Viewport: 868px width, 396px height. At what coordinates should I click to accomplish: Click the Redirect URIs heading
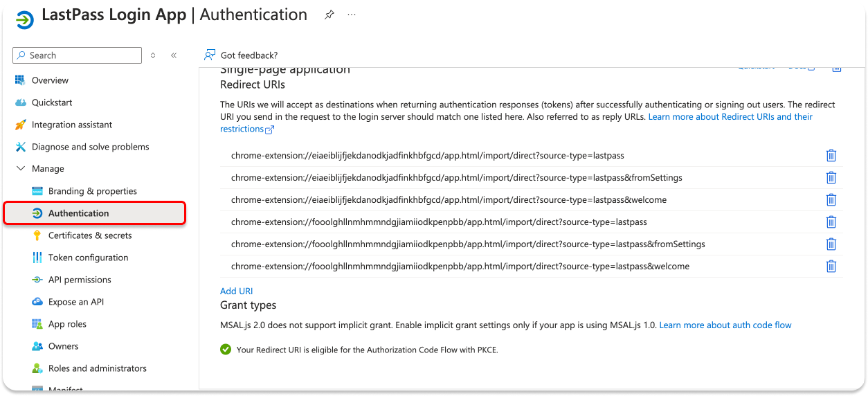(253, 84)
